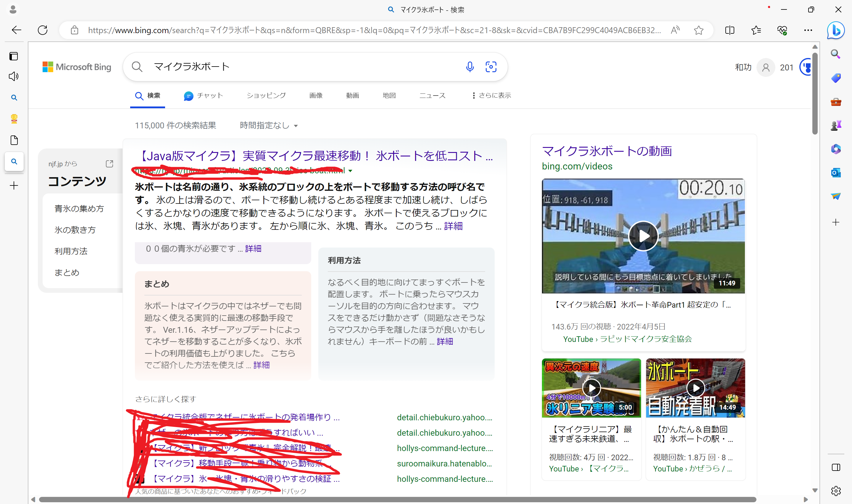Open Bing account avatar icon

coord(765,67)
